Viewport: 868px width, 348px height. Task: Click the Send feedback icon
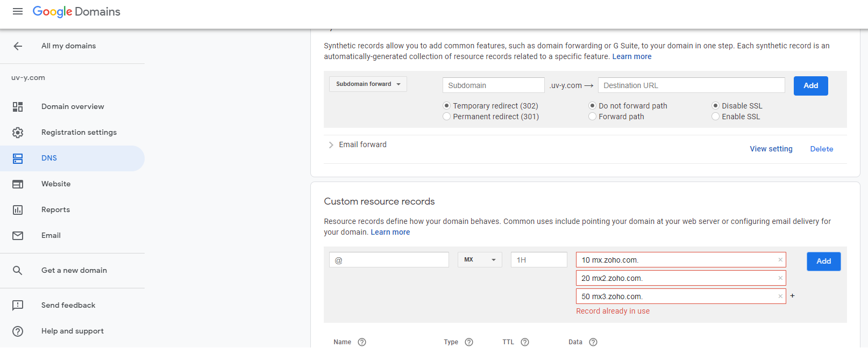point(18,306)
